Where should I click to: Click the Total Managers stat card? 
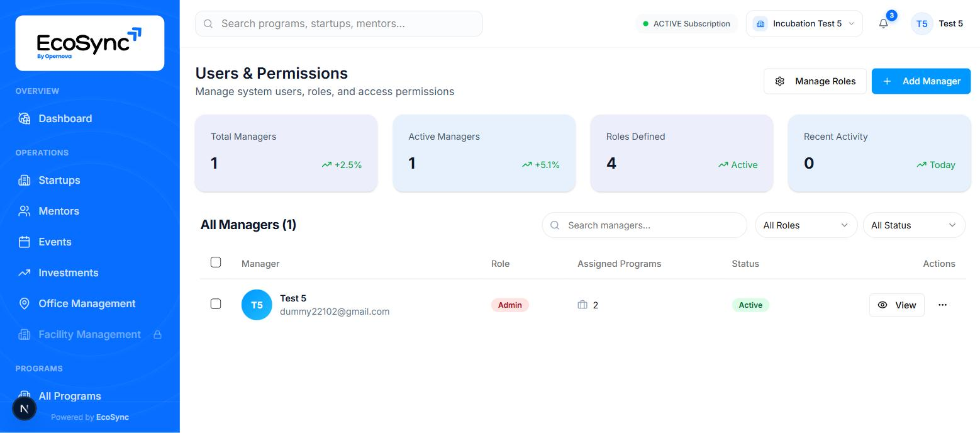pos(286,153)
